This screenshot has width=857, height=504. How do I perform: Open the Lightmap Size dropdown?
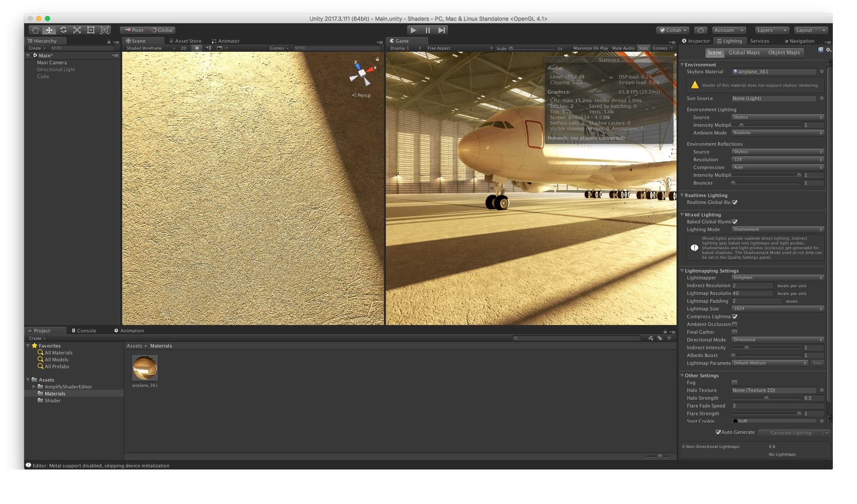[777, 309]
